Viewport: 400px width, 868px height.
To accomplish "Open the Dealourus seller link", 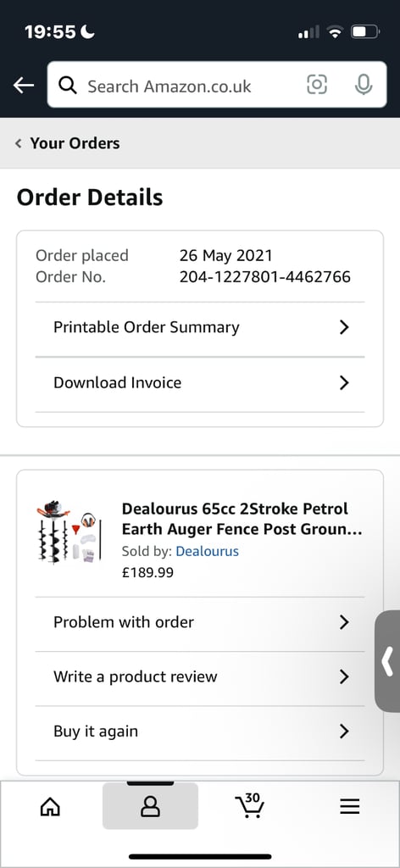I will coord(207,551).
